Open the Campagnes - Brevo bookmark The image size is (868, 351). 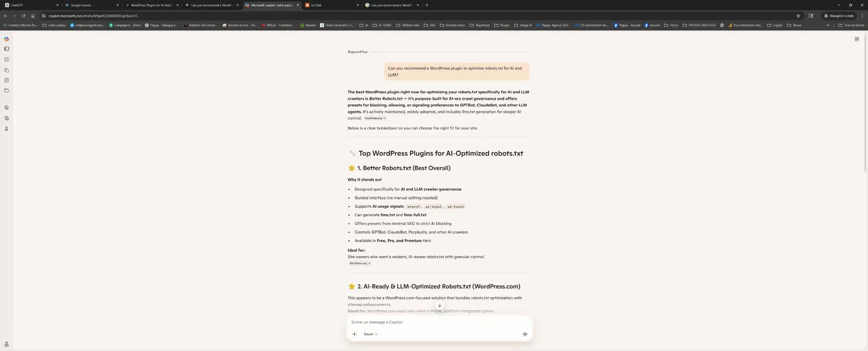pos(125,25)
